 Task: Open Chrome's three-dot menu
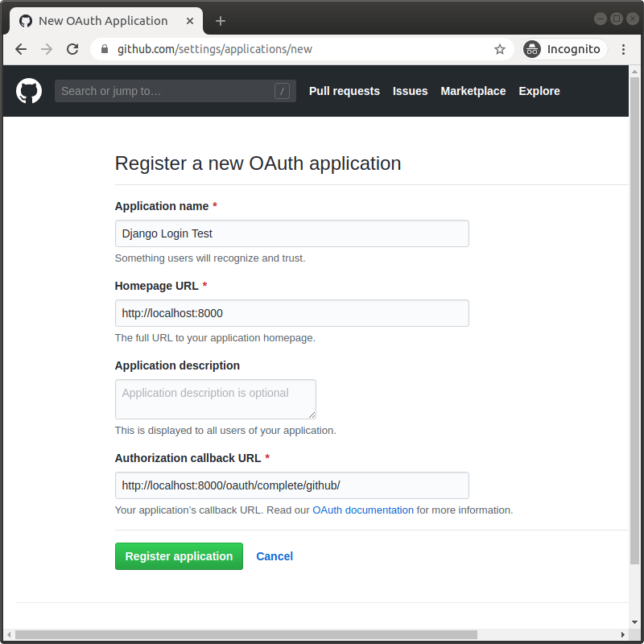(625, 49)
